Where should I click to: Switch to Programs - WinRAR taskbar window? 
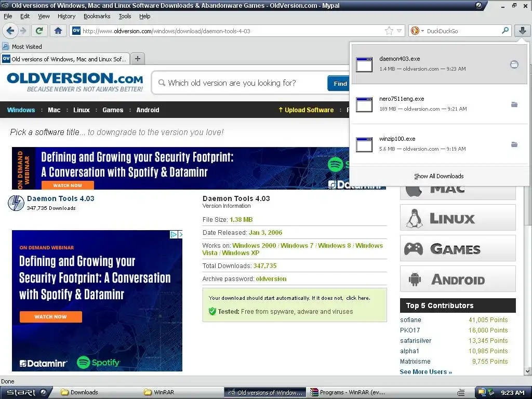(348, 392)
